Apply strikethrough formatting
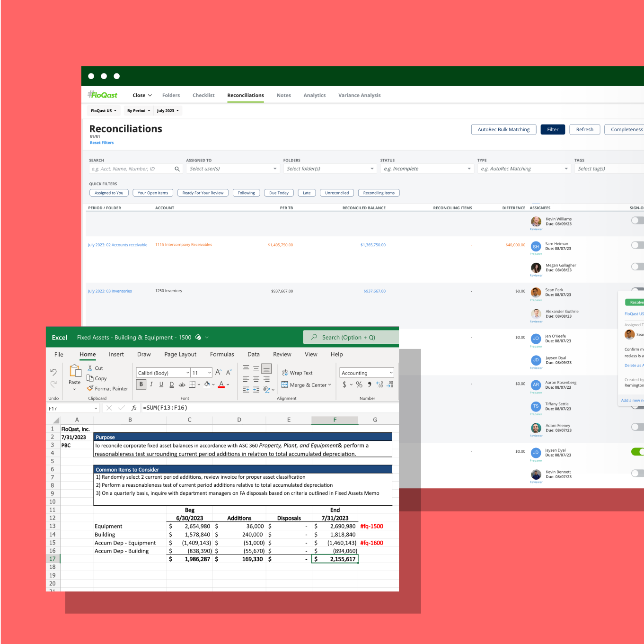 point(182,385)
